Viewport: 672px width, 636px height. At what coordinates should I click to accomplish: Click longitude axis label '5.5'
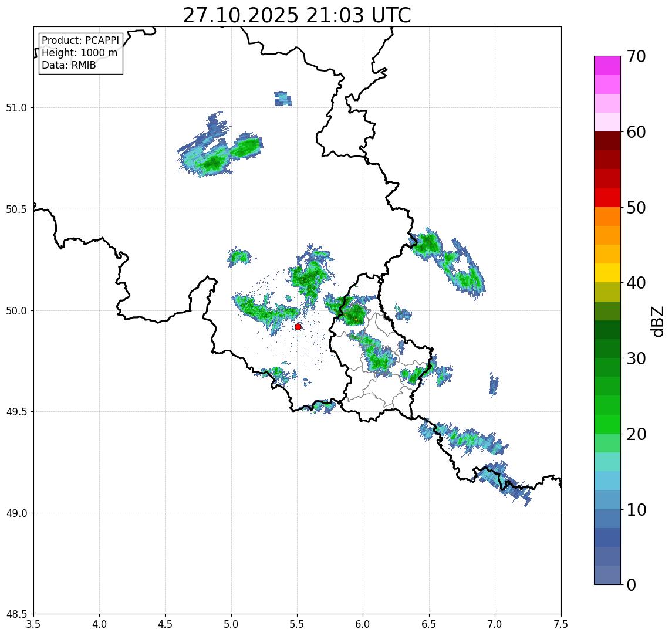point(298,624)
